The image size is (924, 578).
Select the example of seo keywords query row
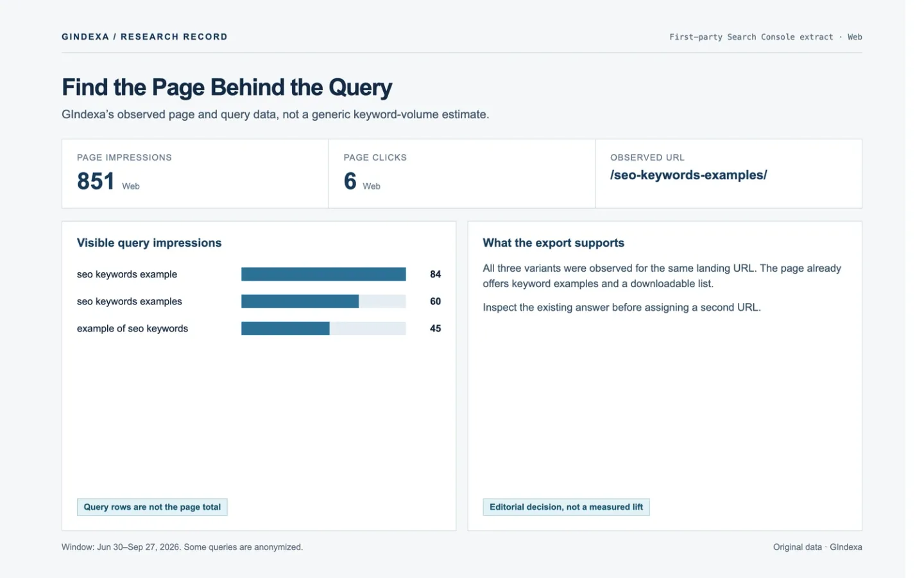click(259, 328)
